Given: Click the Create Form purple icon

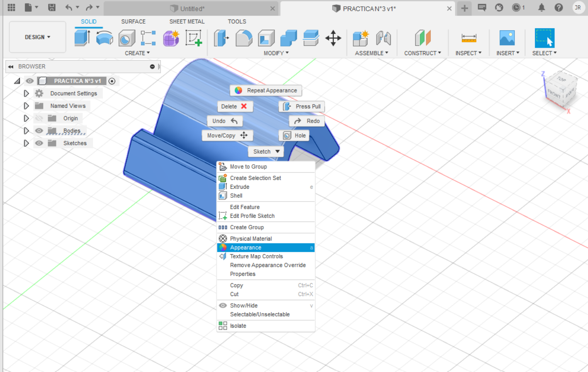Looking at the screenshot, I should click(171, 38).
